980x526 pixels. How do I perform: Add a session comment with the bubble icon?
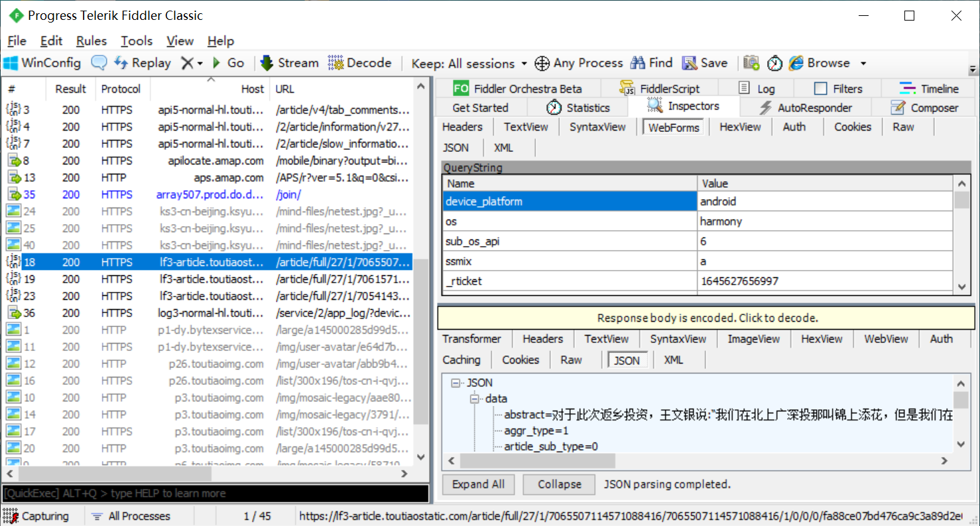(98, 62)
